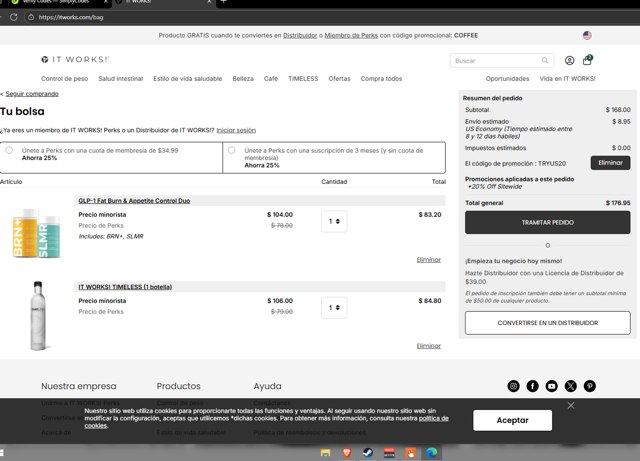The image size is (640, 461).
Task: Click the Ayuda footer heading
Action: [267, 386]
